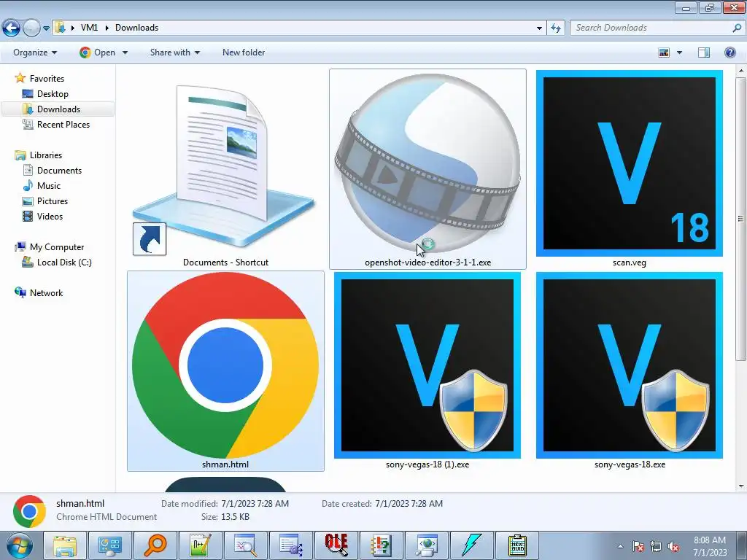Open Local Disk (C:)
This screenshot has width=747, height=560.
pos(64,262)
